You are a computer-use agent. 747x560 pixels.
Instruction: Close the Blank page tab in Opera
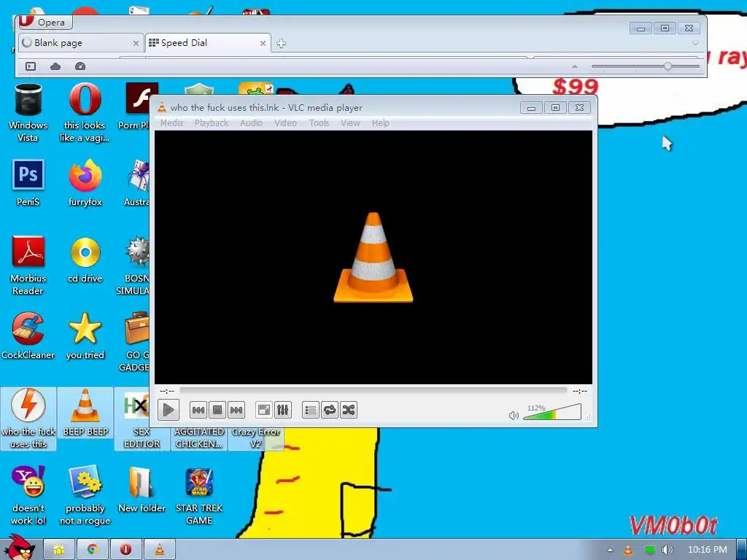136,43
